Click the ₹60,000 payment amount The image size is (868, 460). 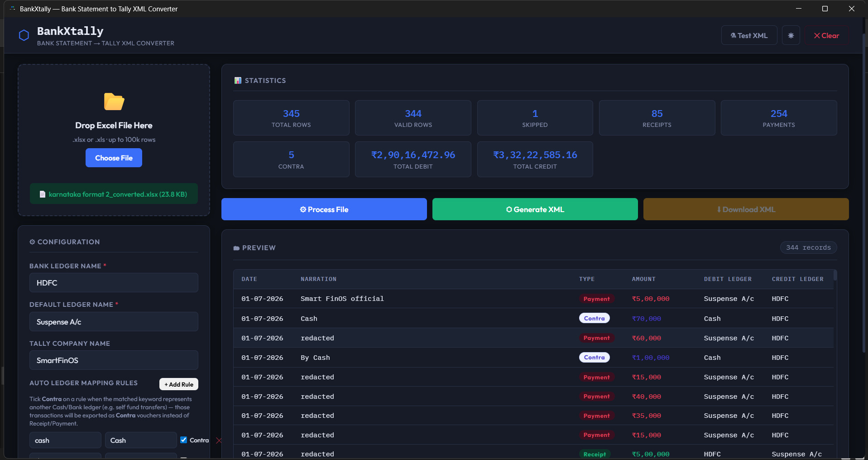tap(646, 338)
